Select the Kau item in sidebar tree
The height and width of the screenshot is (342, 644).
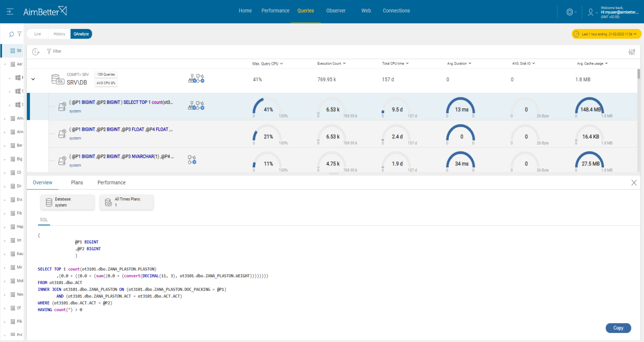click(17, 254)
